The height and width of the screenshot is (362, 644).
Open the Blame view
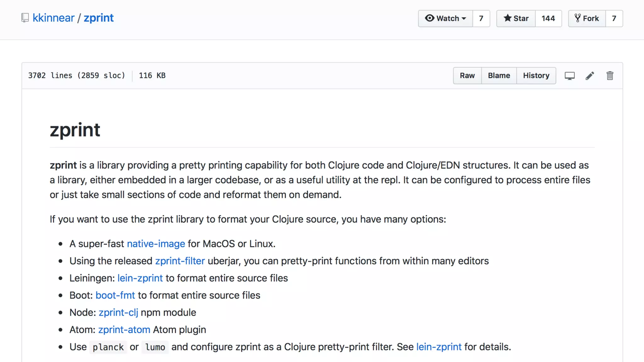pyautogui.click(x=499, y=76)
